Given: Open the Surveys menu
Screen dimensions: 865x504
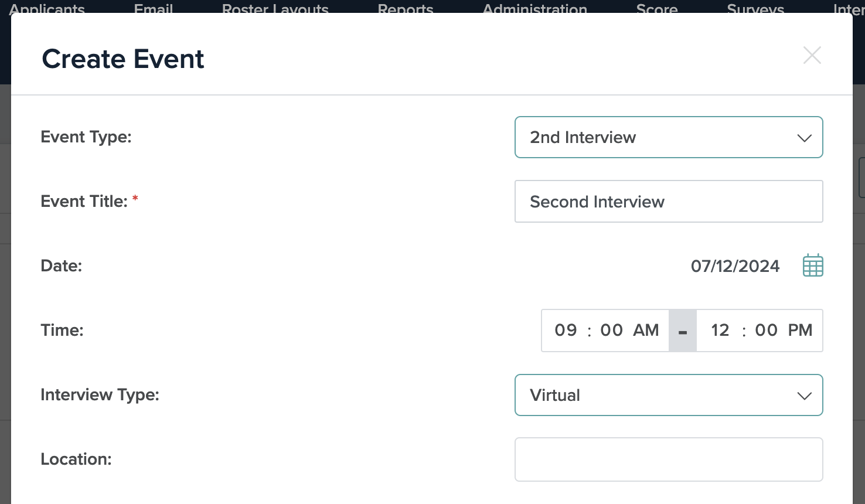Looking at the screenshot, I should click(755, 8).
